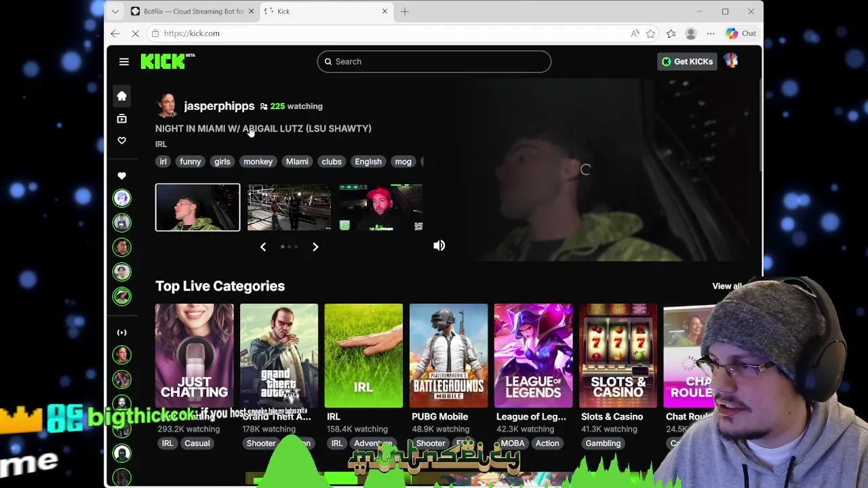Select the girls tag

point(222,162)
